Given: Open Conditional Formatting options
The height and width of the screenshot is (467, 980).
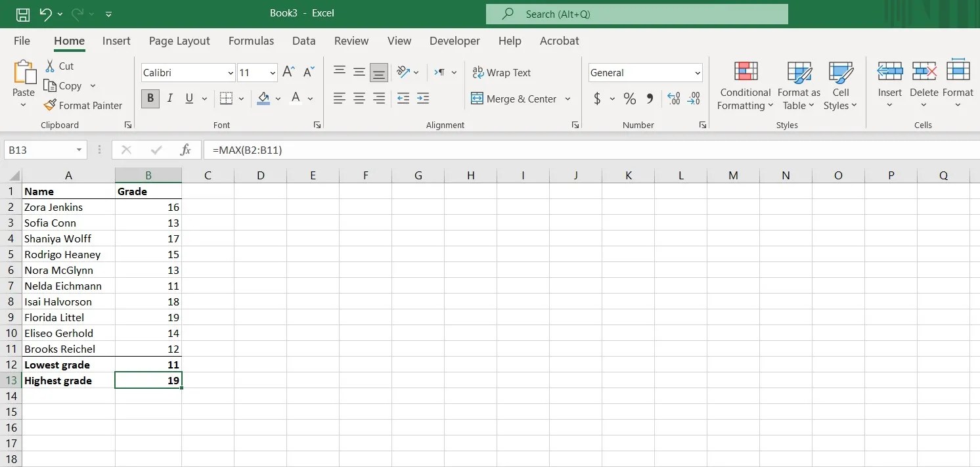Looking at the screenshot, I should click(744, 85).
